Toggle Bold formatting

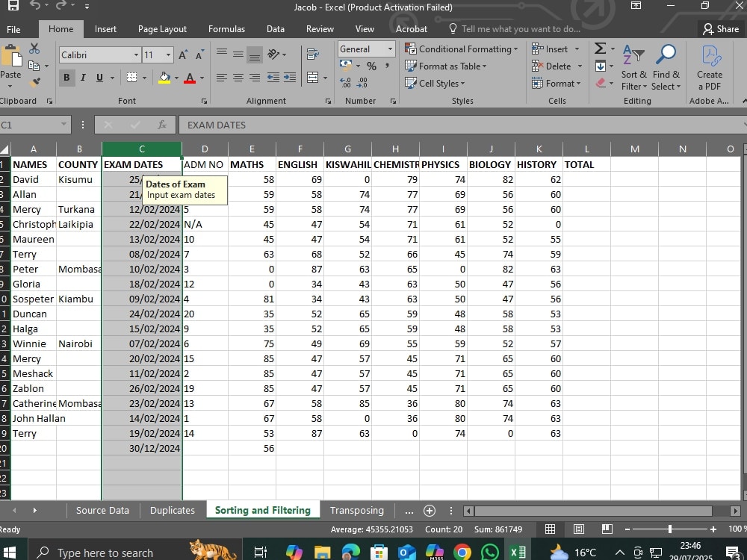(x=66, y=78)
